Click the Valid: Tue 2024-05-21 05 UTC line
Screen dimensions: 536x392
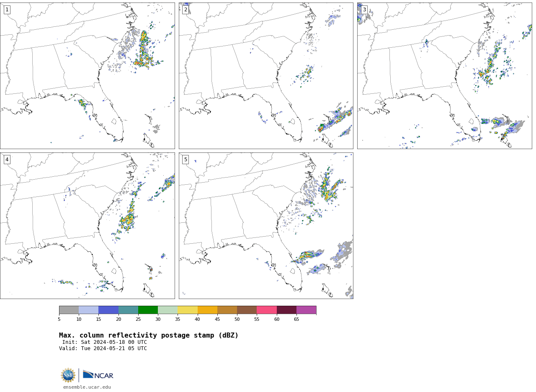pyautogui.click(x=103, y=348)
